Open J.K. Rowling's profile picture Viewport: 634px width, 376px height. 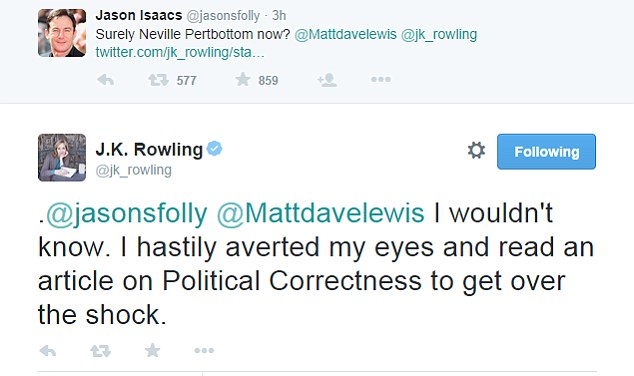pos(62,157)
